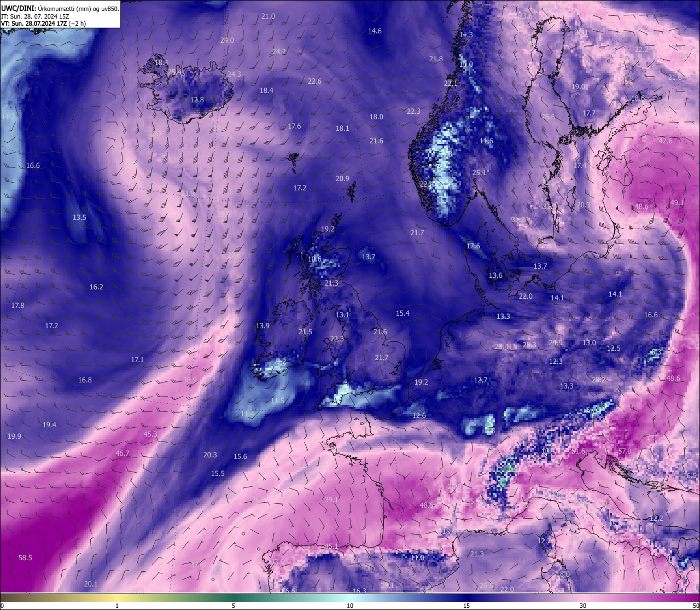
Task: Click the 22.6 value in Norwegian Sea
Action: coord(314,81)
